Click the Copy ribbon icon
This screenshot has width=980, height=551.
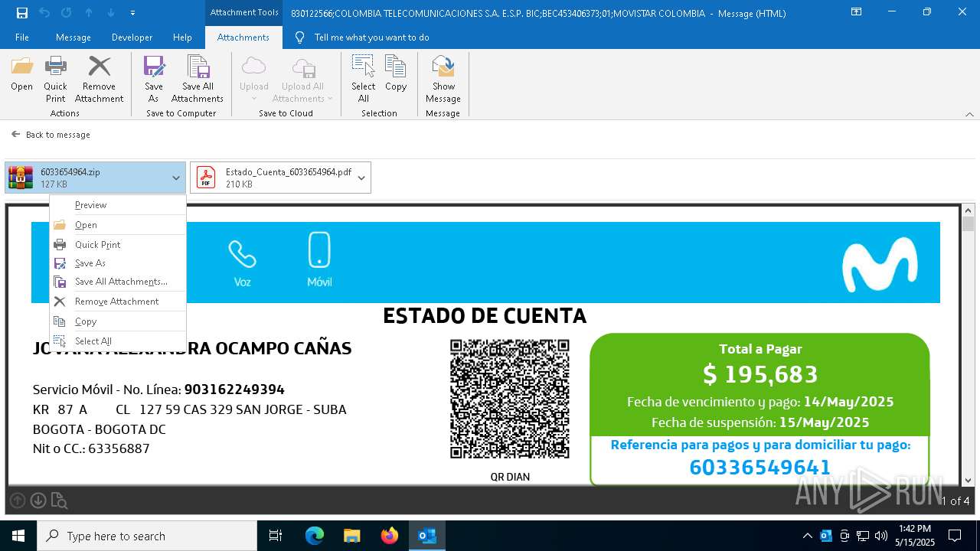396,74
